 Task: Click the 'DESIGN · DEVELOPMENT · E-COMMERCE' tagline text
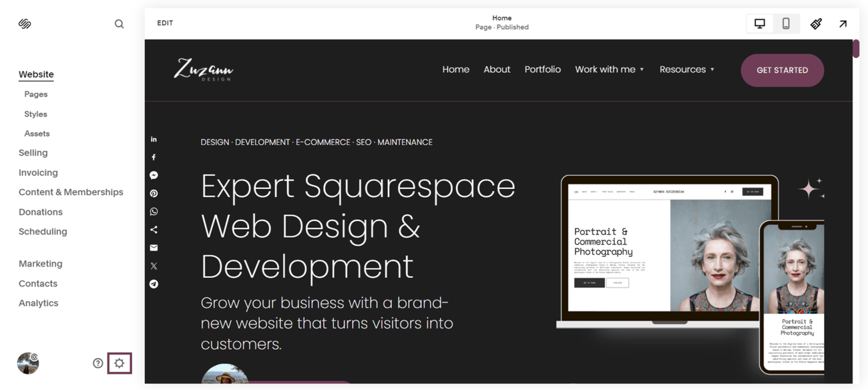tap(316, 142)
